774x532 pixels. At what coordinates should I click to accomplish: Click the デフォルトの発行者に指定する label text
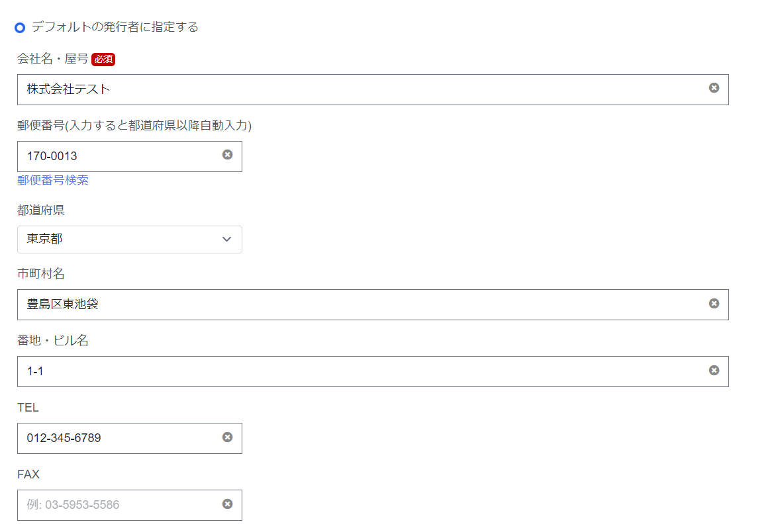click(115, 27)
